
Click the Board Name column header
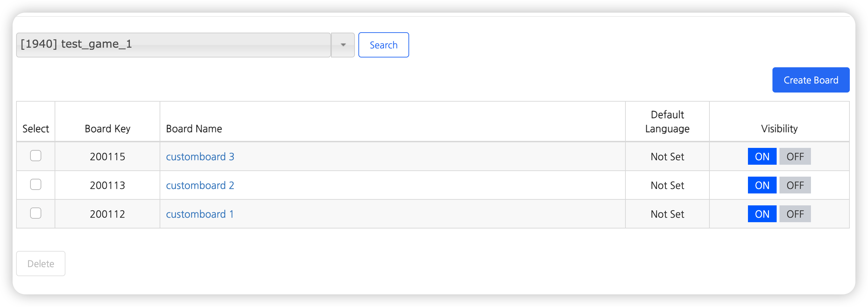point(194,129)
